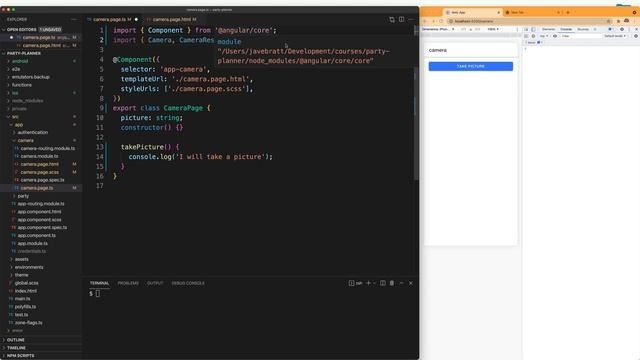Viewport: 640px width, 360px height.
Task: Click browser forward arrow
Action: (433, 21)
